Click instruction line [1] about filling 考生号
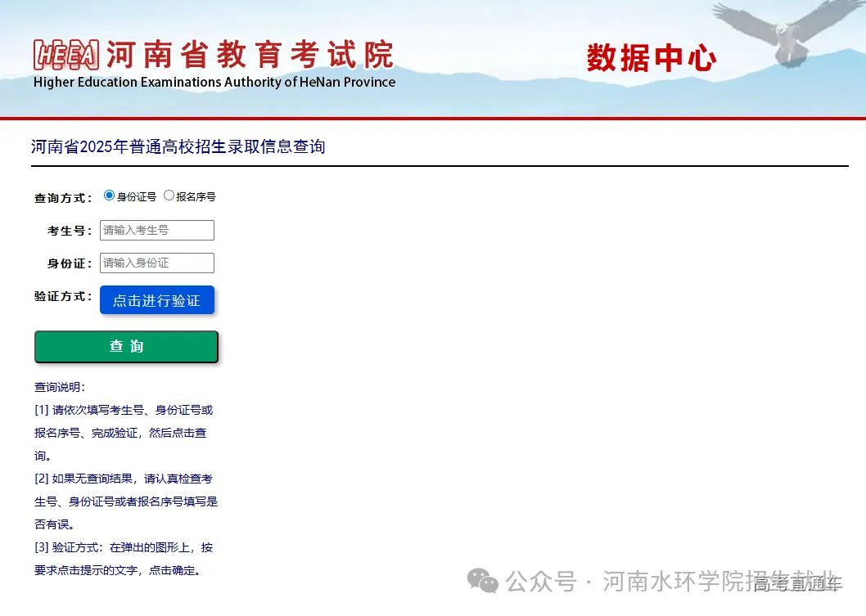866x616 pixels. click(124, 410)
